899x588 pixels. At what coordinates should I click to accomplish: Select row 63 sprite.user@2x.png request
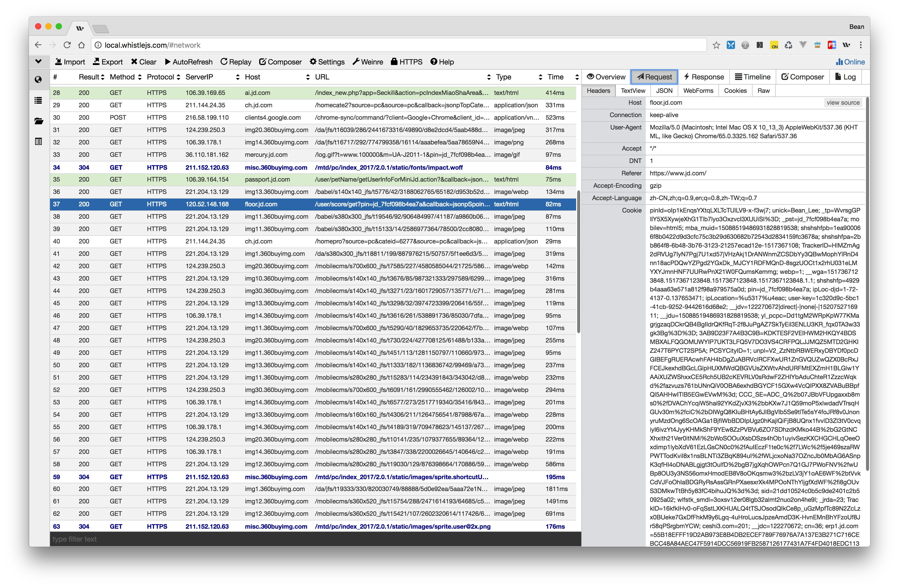(x=313, y=526)
